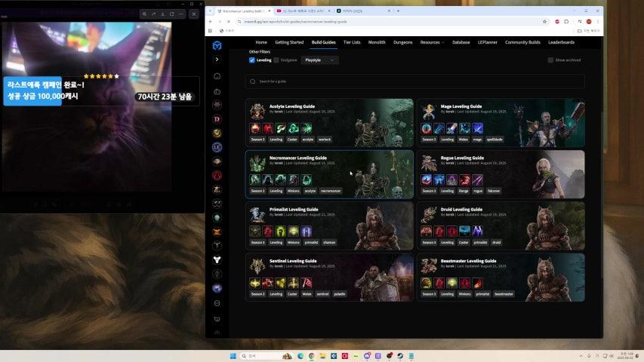Open LEPlanner in the nav bar
This screenshot has width=644, height=362.
[x=487, y=42]
